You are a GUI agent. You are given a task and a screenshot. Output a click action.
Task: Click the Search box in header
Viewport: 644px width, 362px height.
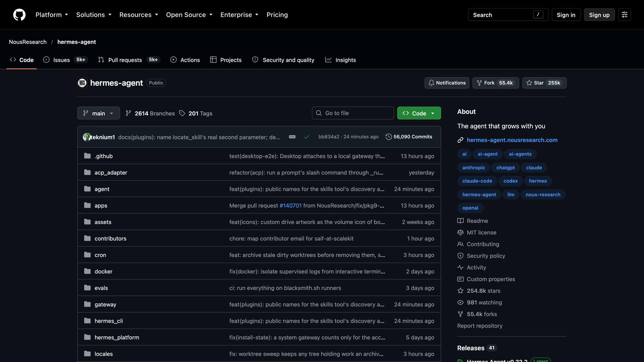tap(508, 15)
